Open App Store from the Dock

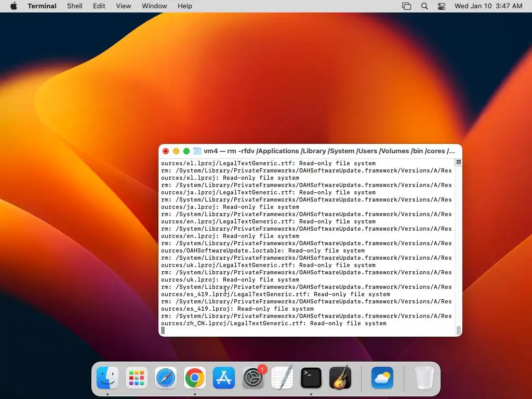coord(224,378)
